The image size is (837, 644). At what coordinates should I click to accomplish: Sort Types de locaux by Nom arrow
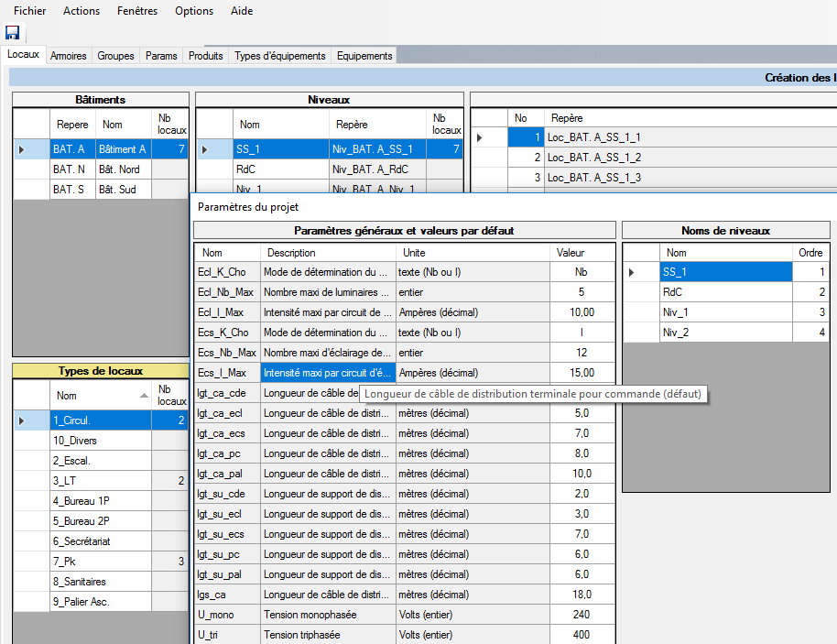[144, 396]
